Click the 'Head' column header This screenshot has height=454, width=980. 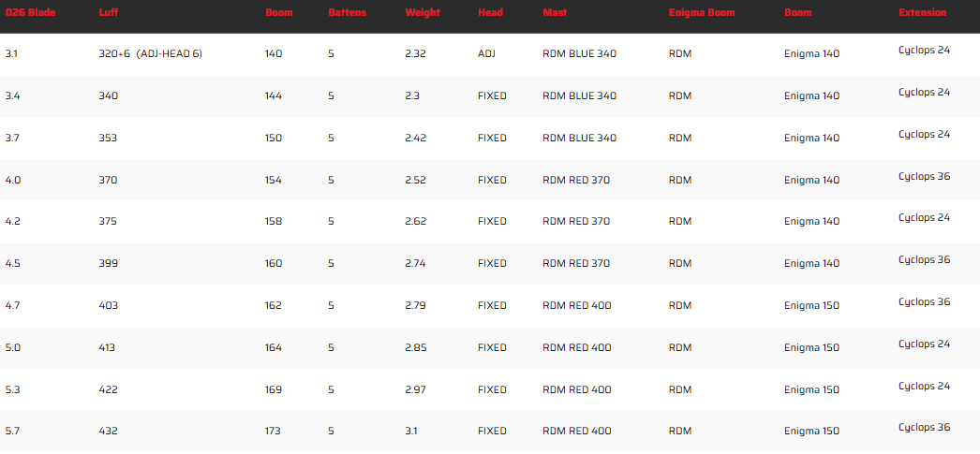pos(490,12)
